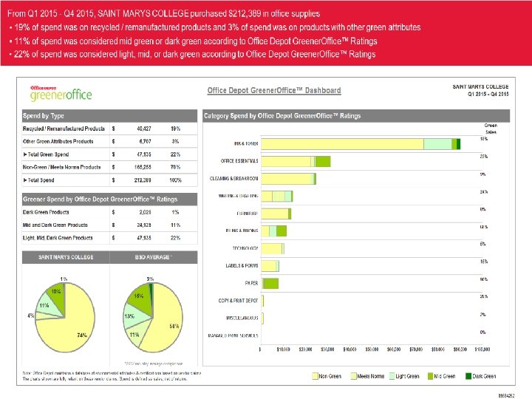This screenshot has height=399, width=532.
Task: Click the Light, Mid, Dark Green Products label
Action: (58, 238)
